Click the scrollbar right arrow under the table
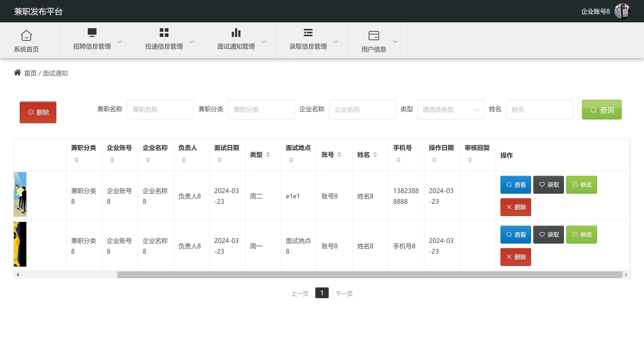This screenshot has width=644, height=340. [626, 274]
